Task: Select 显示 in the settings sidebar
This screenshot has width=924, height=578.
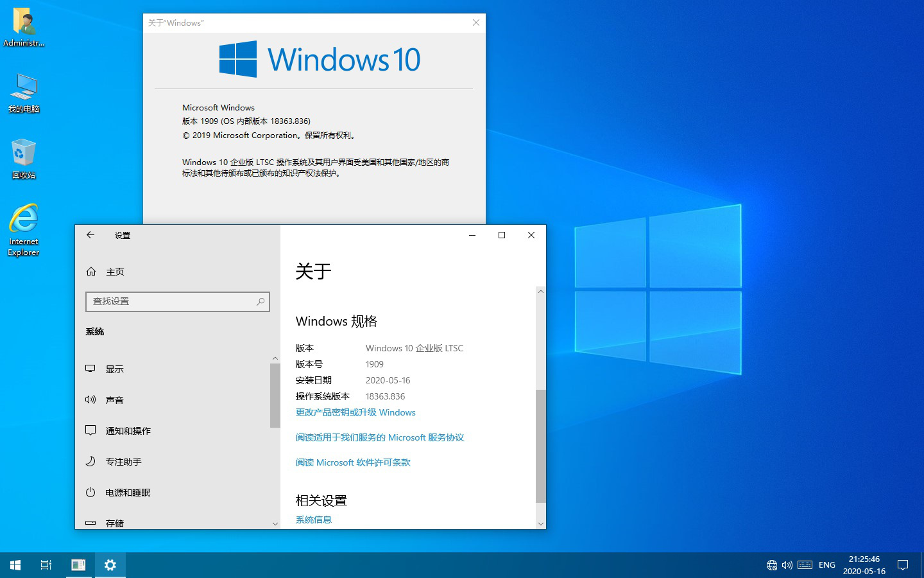Action: pyautogui.click(x=115, y=369)
